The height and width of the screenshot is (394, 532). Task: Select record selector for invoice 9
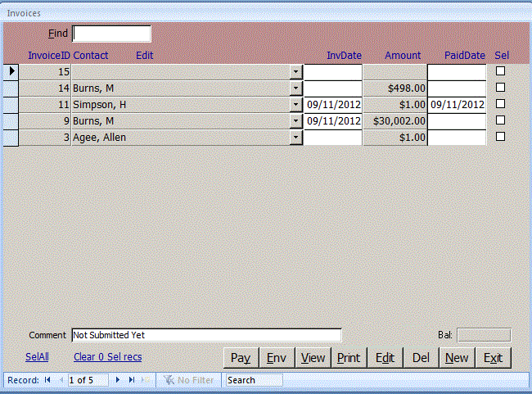(11, 121)
